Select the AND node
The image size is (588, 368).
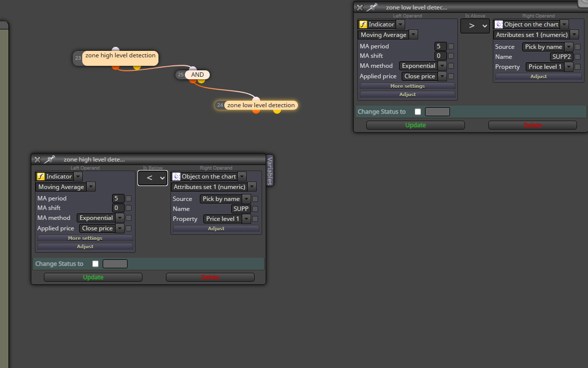pos(197,75)
